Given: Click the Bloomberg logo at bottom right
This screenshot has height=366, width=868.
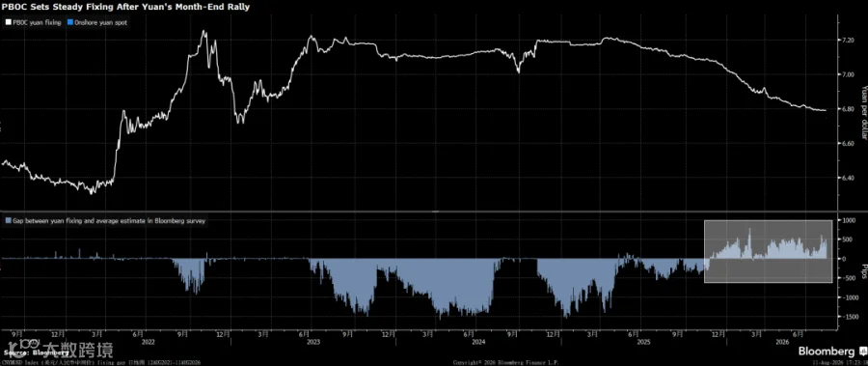Looking at the screenshot, I should pyautogui.click(x=827, y=352).
